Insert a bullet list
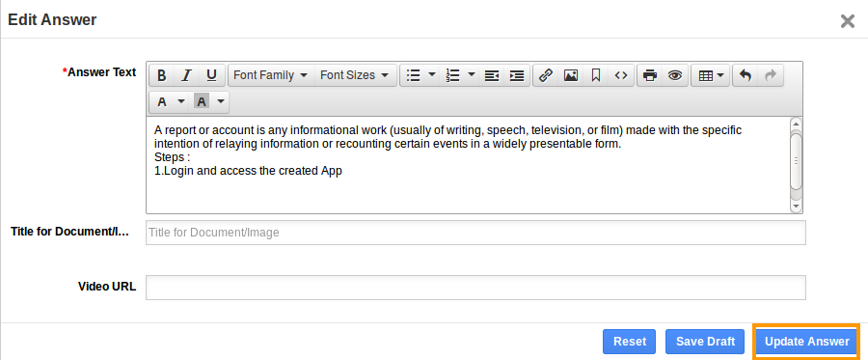This screenshot has height=360, width=868. click(413, 75)
